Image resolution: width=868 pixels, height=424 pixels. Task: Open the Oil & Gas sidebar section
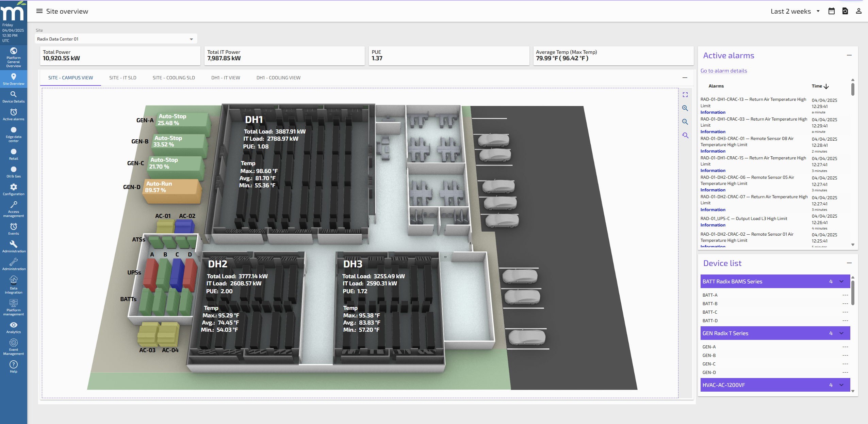(x=14, y=172)
